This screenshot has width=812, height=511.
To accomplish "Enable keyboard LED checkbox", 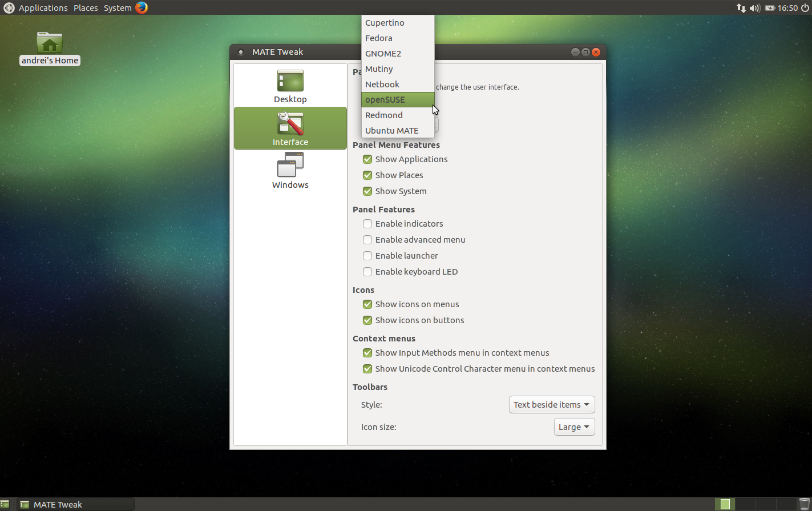I will [x=367, y=272].
